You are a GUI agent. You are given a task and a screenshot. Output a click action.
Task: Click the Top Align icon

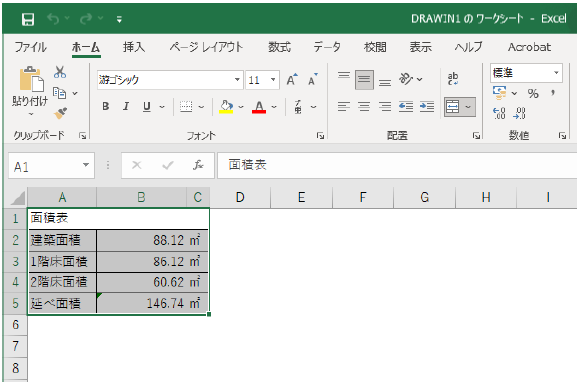coord(344,76)
